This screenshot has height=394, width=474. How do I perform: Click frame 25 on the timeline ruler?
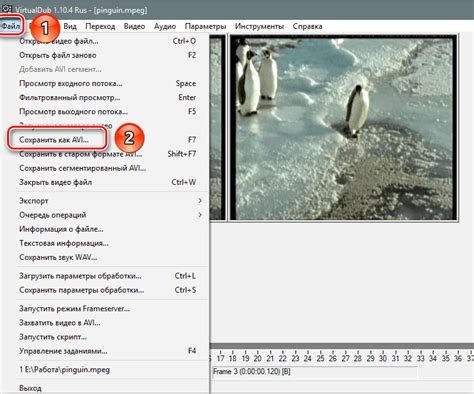click(x=320, y=358)
